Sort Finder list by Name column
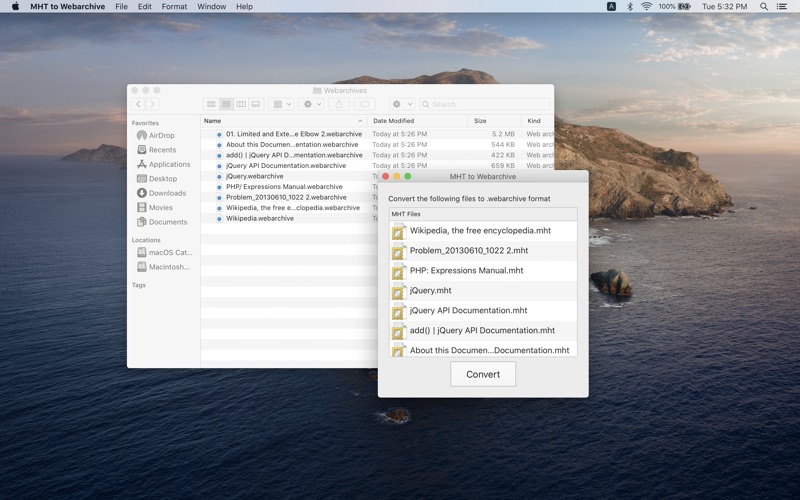Screen dimensions: 800x500 point(283,121)
